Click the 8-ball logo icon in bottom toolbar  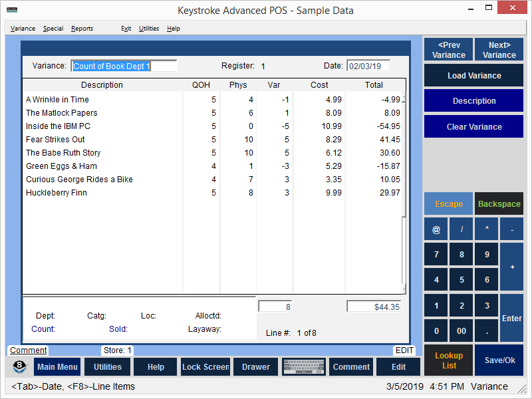(x=20, y=367)
